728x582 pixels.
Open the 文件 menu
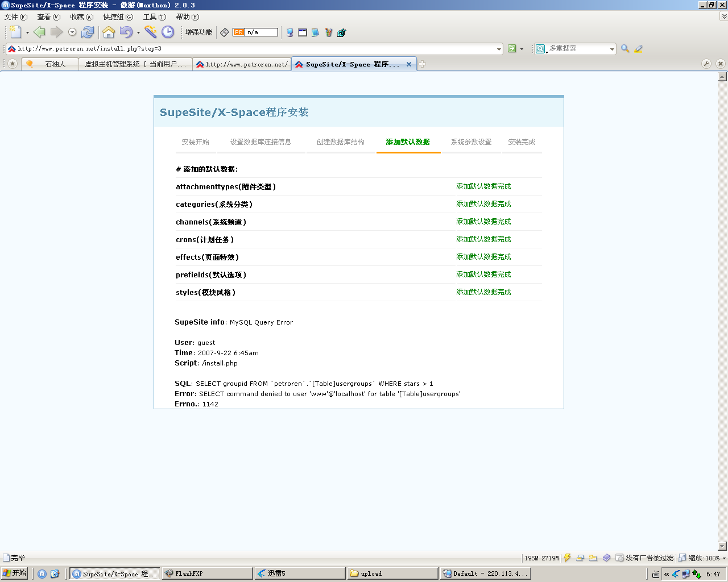[15, 17]
